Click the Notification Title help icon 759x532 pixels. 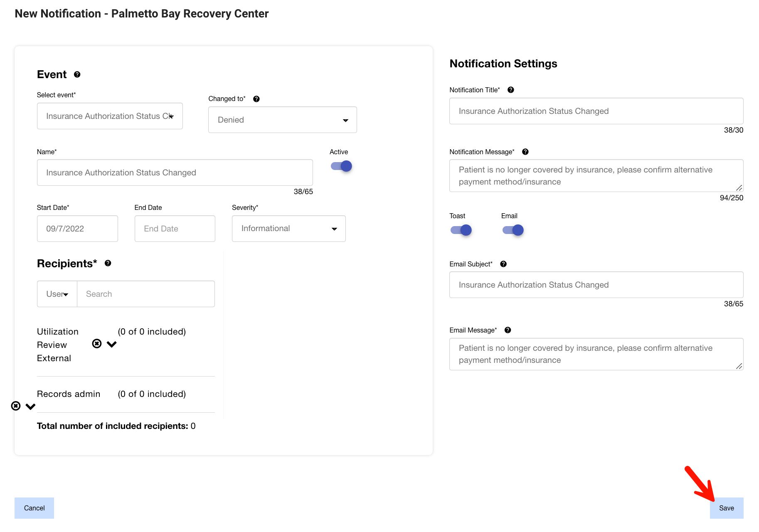pyautogui.click(x=510, y=90)
